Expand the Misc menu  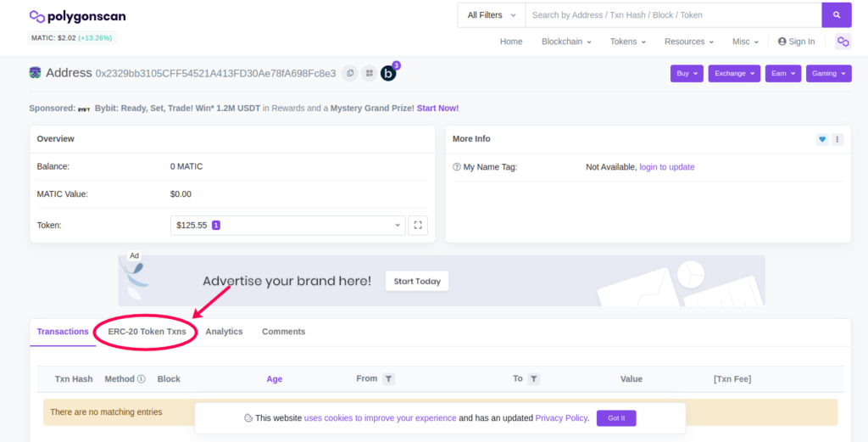[x=745, y=42]
